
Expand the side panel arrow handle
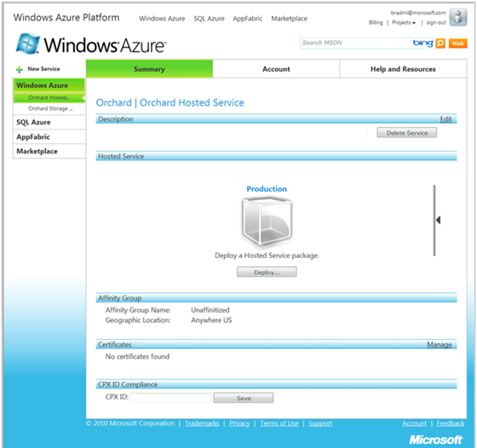(x=439, y=220)
